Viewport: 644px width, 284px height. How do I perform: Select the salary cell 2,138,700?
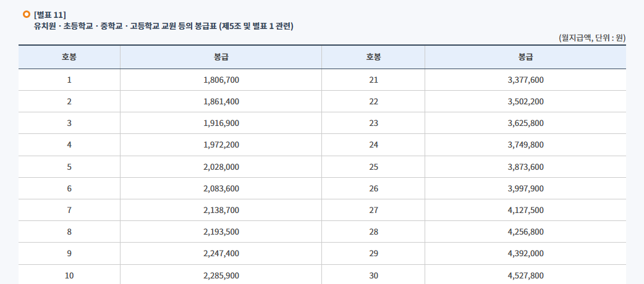[221, 210]
